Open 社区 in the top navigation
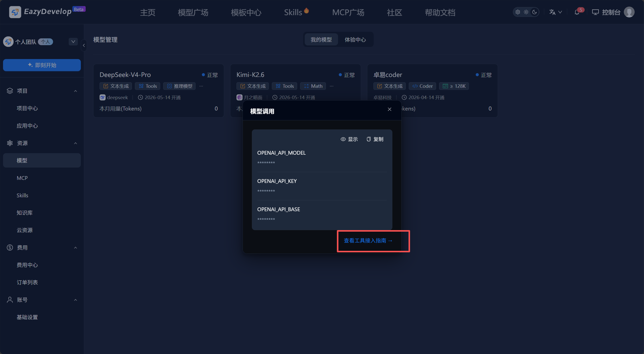The height and width of the screenshot is (354, 644). pos(394,12)
